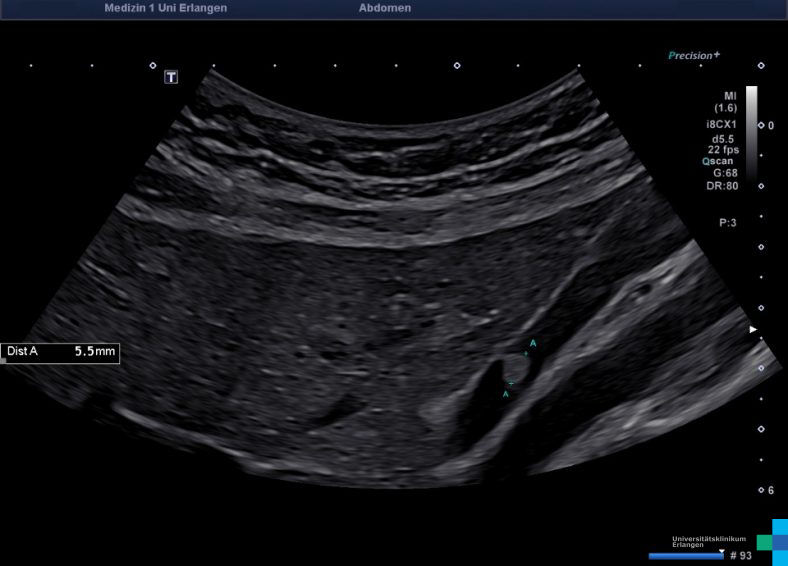Click the depth scale marker at 6
The image size is (788, 566).
point(762,490)
